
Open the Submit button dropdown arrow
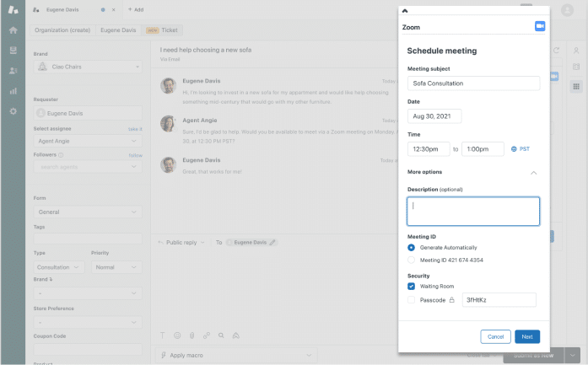point(572,355)
